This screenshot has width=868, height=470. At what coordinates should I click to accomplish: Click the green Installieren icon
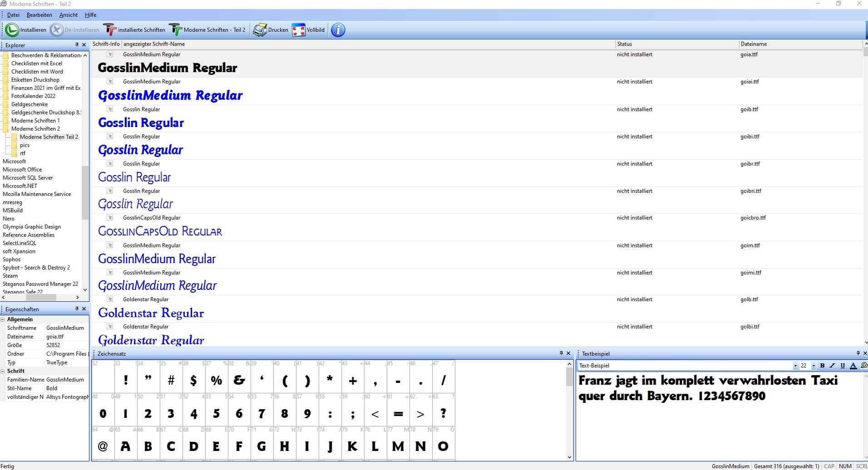click(x=12, y=30)
